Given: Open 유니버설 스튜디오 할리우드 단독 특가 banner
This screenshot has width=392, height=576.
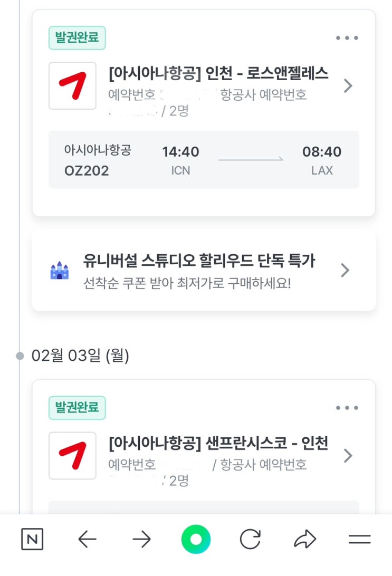Looking at the screenshot, I should coord(204,271).
